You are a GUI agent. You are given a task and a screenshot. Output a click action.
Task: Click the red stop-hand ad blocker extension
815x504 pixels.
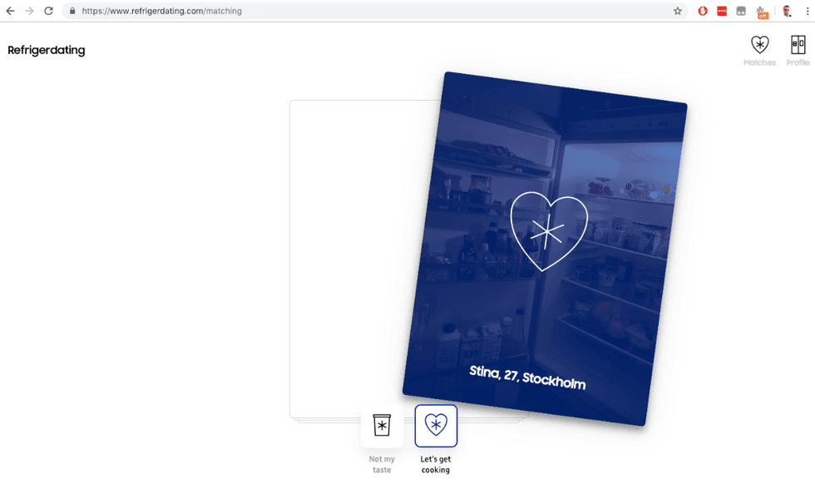[703, 11]
